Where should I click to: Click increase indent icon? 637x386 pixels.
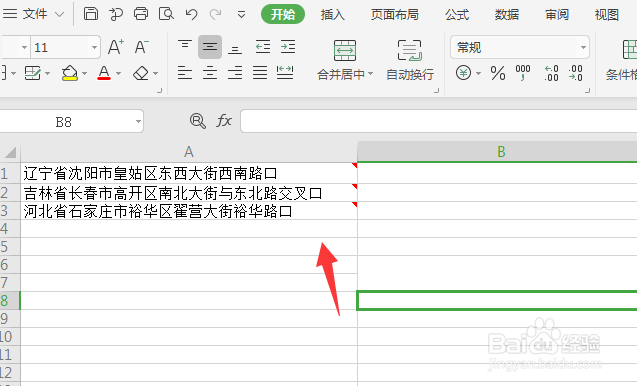click(x=288, y=47)
